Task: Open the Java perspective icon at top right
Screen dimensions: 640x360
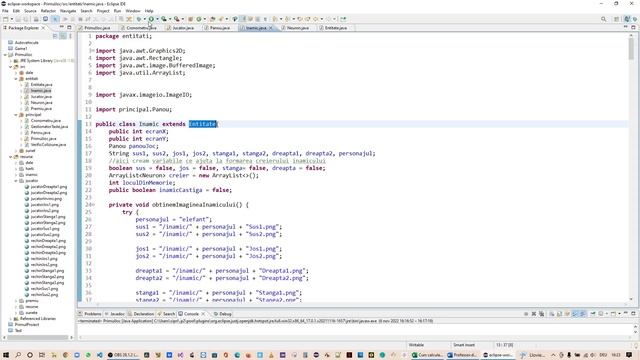Action: click(627, 19)
